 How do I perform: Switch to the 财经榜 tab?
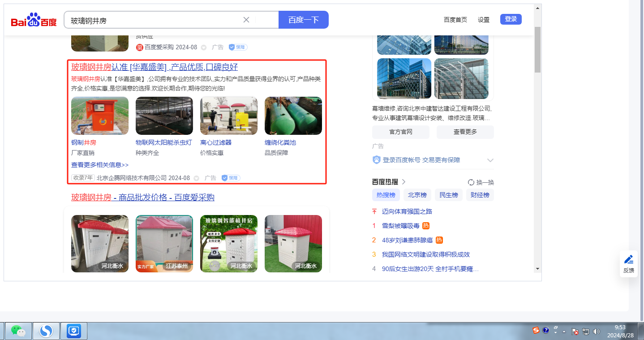pyautogui.click(x=480, y=195)
